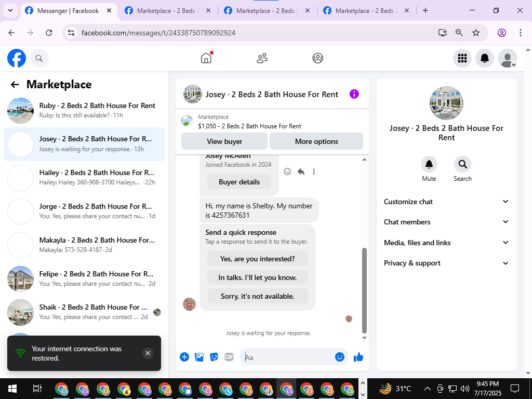Search in conversation using magnifier icon
Viewport: 532px width, 399px height.
[462, 164]
